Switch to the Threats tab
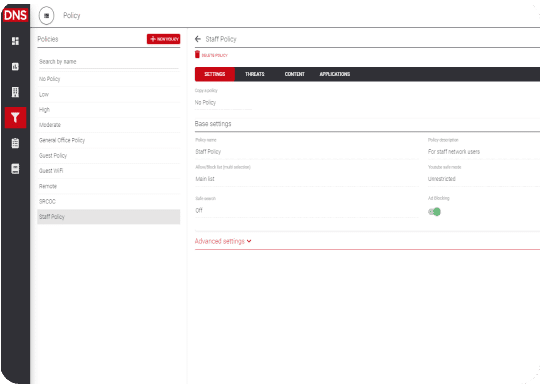This screenshot has height=384, width=540. point(255,74)
